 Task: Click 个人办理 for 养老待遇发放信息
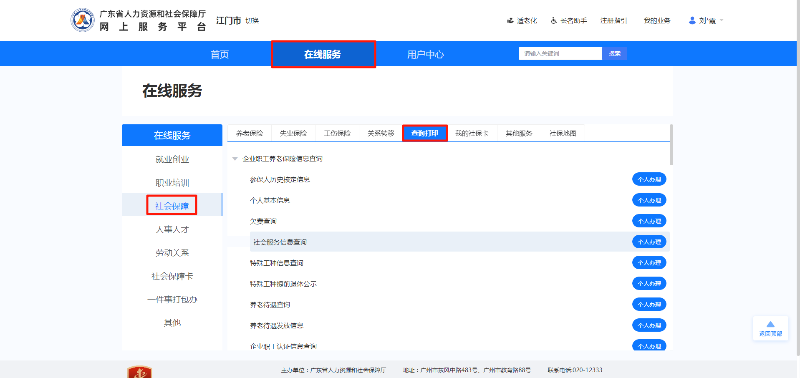pyautogui.click(x=649, y=325)
